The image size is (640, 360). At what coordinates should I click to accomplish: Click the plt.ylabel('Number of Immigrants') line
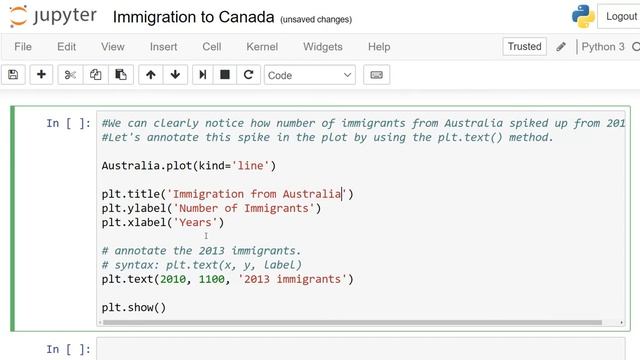[x=211, y=208]
